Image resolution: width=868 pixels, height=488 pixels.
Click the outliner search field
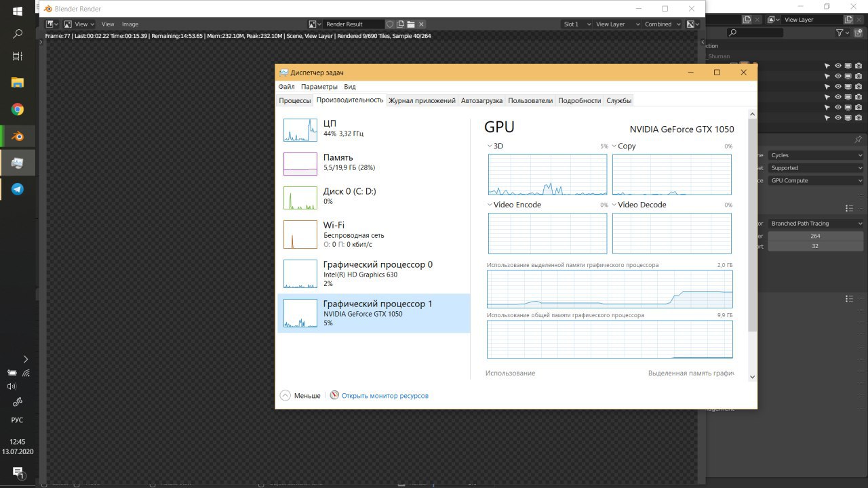click(755, 33)
